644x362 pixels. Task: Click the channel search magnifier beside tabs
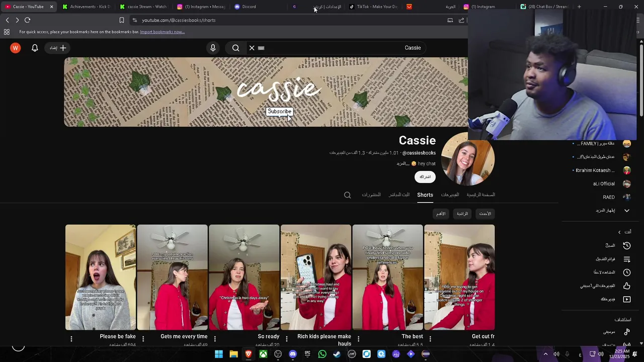tap(347, 195)
